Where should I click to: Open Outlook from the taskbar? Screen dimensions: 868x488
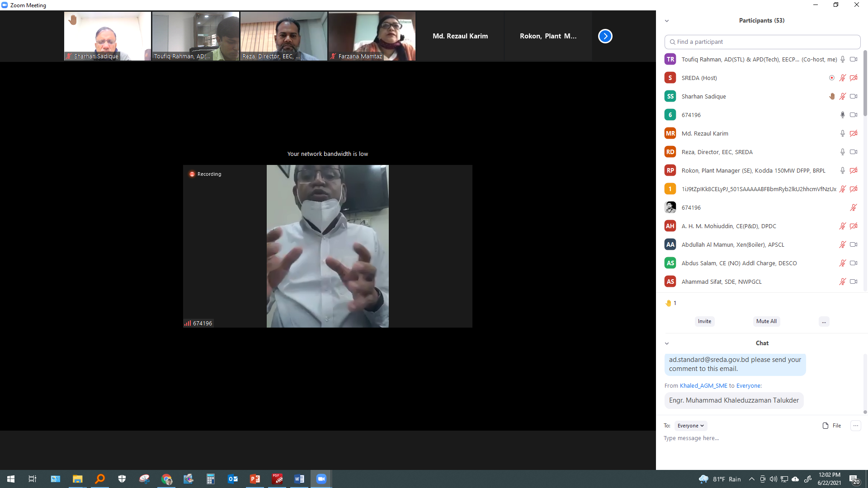pyautogui.click(x=233, y=479)
